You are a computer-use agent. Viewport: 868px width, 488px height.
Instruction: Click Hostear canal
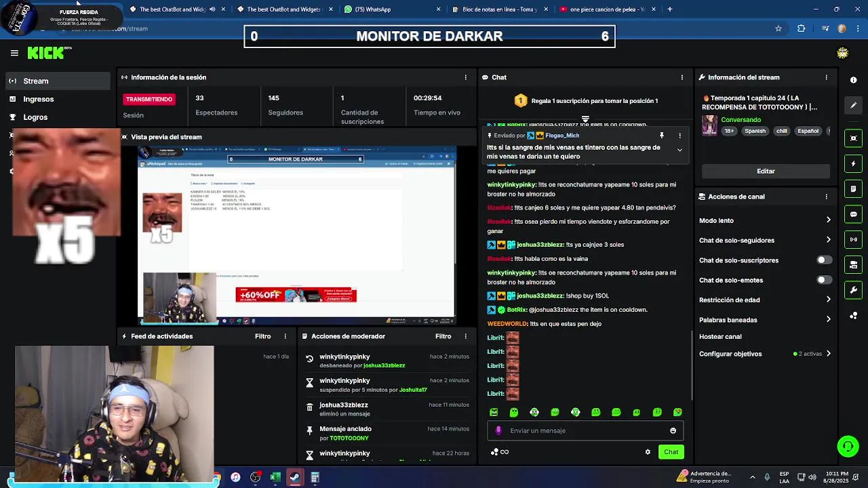pyautogui.click(x=720, y=337)
